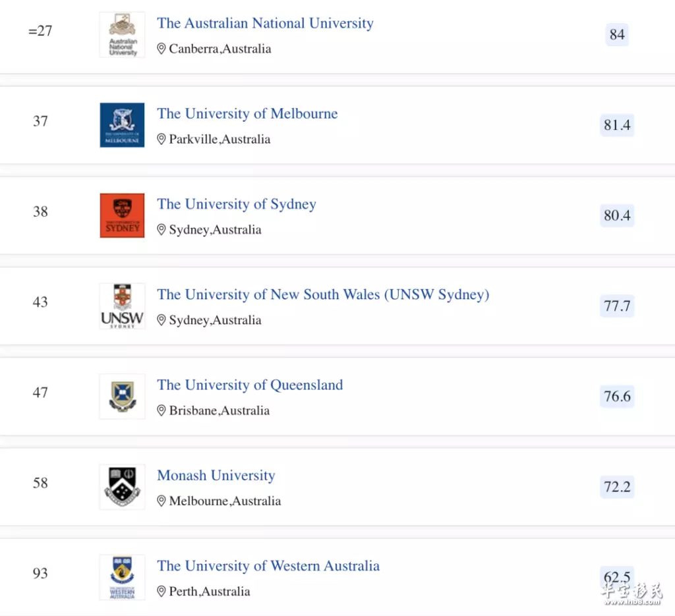The height and width of the screenshot is (616, 675).
Task: Click the University of Melbourne blue crest logo
Action: (122, 125)
